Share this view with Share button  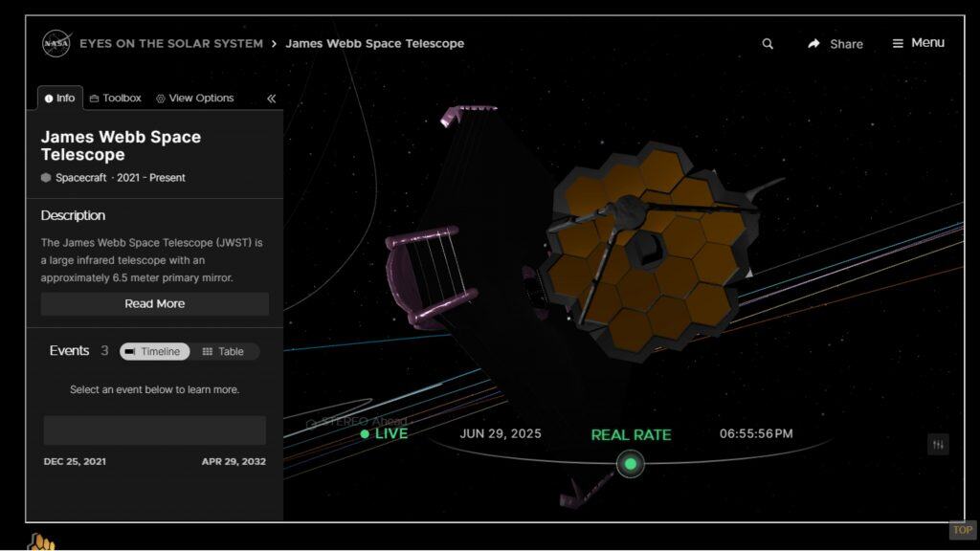coord(835,44)
